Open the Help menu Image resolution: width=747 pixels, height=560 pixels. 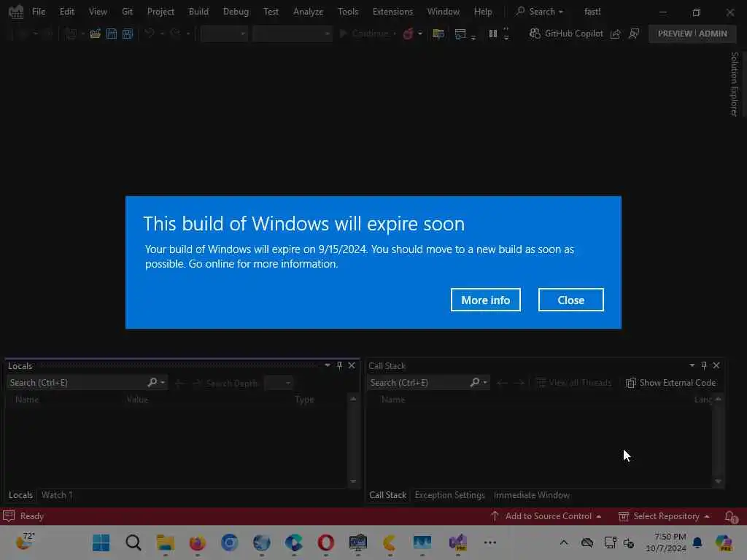(x=483, y=12)
